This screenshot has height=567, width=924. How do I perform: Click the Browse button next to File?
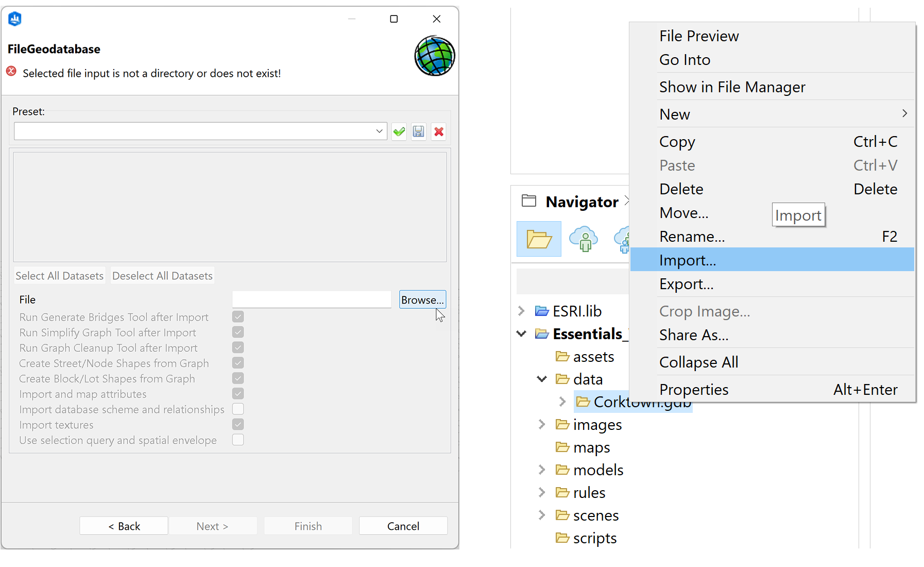(422, 299)
